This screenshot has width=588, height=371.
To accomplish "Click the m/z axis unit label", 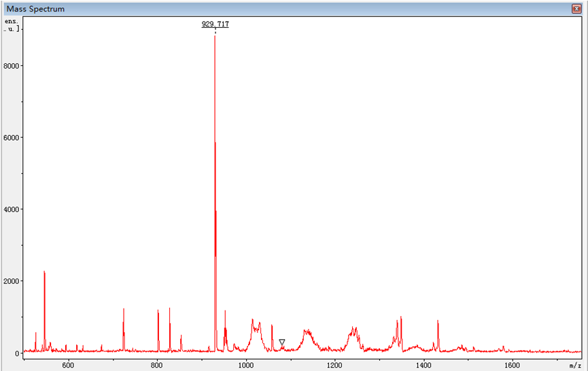I will [x=575, y=366].
